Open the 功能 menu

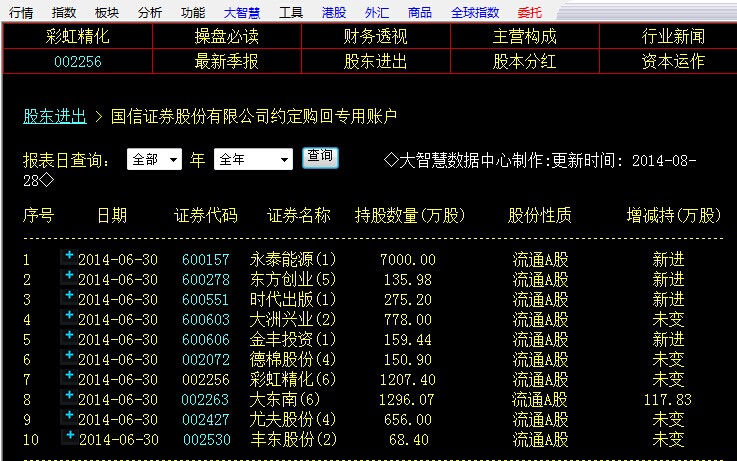coord(193,12)
